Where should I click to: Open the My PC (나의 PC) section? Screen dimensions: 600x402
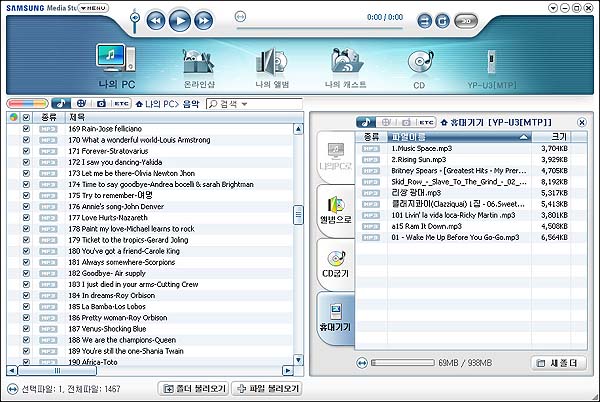[116, 66]
